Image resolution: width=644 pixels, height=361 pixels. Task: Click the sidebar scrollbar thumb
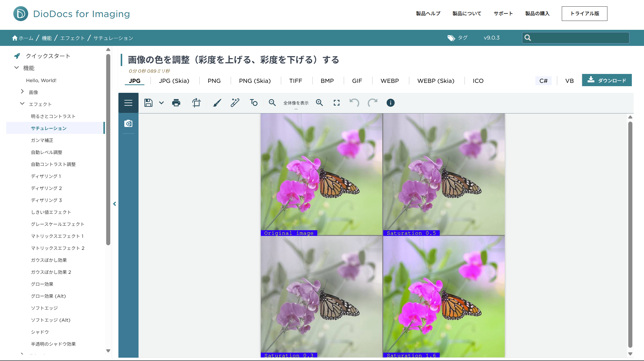click(108, 149)
